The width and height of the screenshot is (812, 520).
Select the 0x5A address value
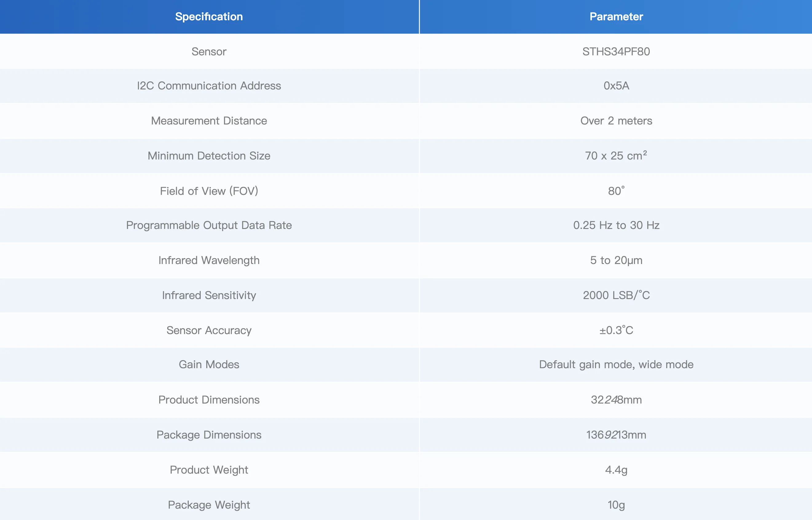pyautogui.click(x=616, y=86)
